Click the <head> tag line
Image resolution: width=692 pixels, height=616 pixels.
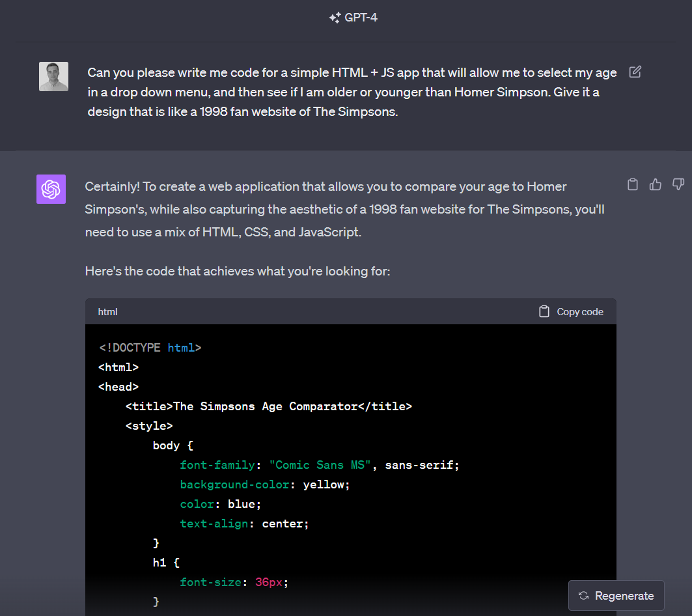pyautogui.click(x=118, y=387)
